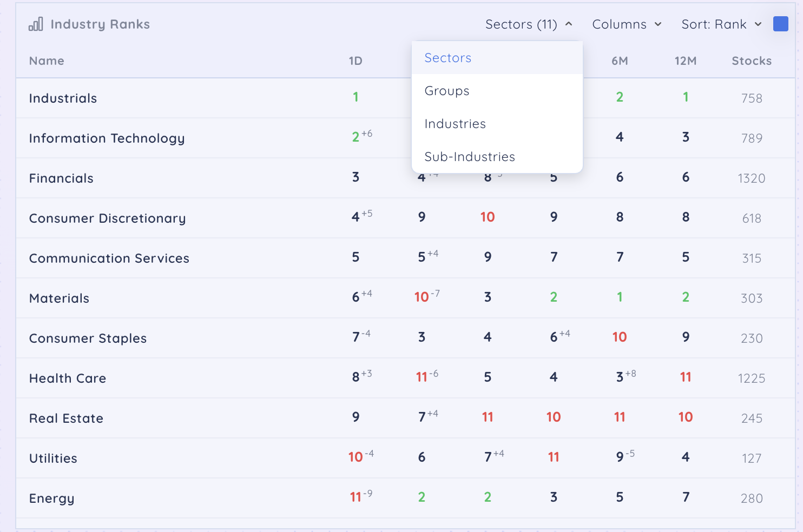Open the Health Care sector row
The height and width of the screenshot is (532, 803).
(68, 378)
